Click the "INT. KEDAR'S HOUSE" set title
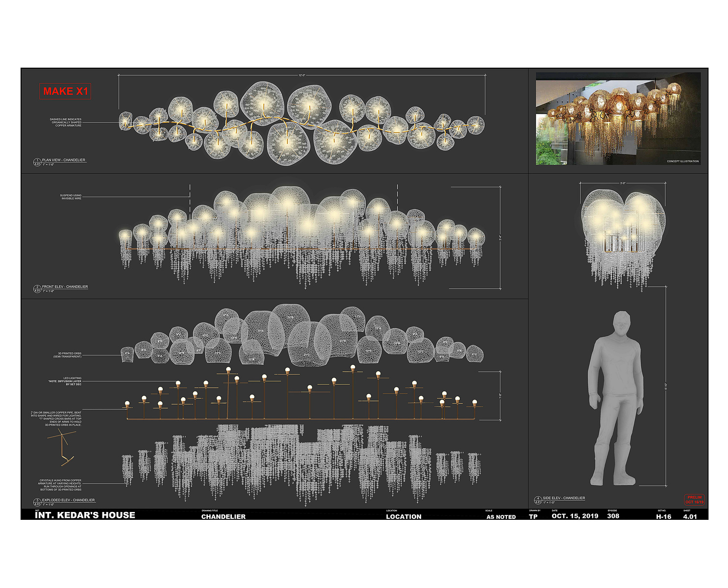The image size is (728, 588). click(x=85, y=515)
